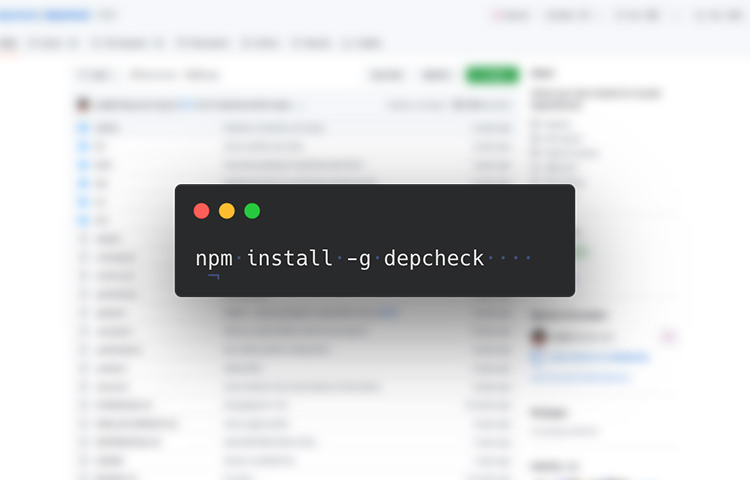Click the red close dot in terminal window
The height and width of the screenshot is (480, 750).
point(201,211)
